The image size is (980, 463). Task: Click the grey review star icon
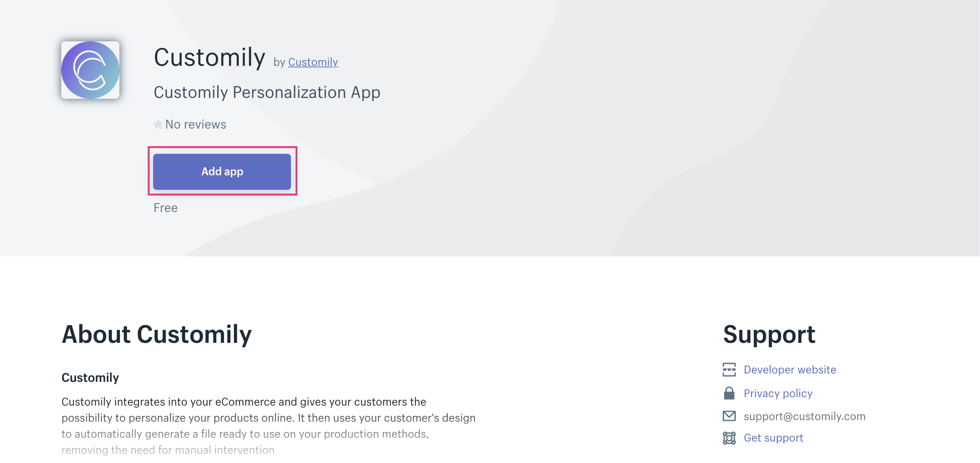click(158, 124)
